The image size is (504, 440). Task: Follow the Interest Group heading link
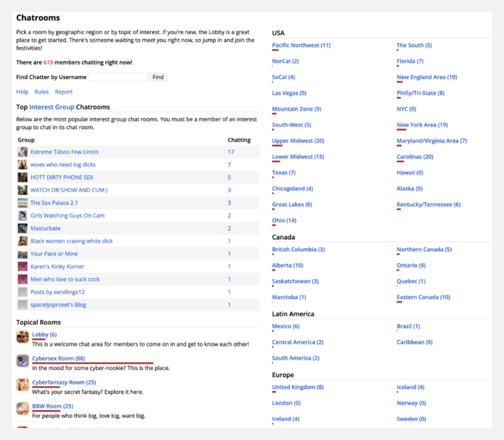pos(52,107)
